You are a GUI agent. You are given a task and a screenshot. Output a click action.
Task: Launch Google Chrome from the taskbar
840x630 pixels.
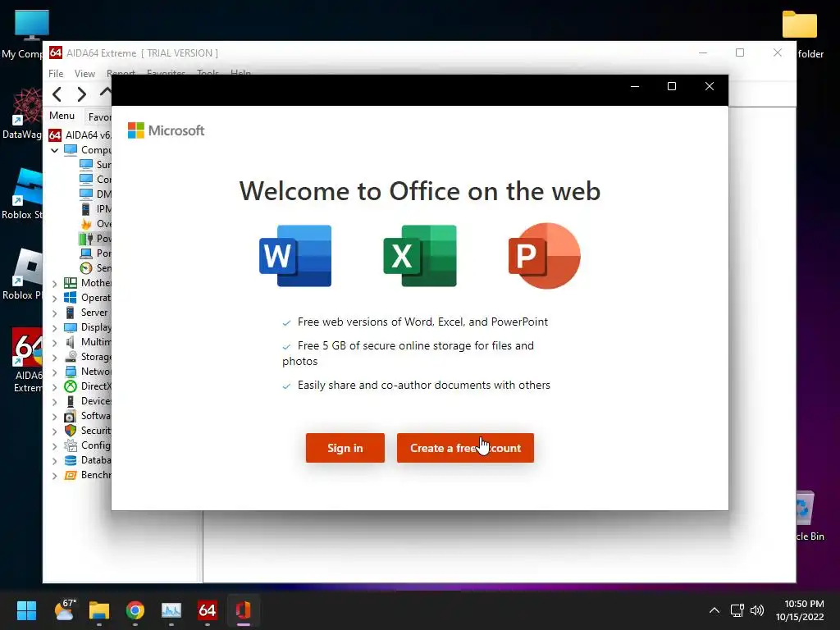(x=135, y=610)
